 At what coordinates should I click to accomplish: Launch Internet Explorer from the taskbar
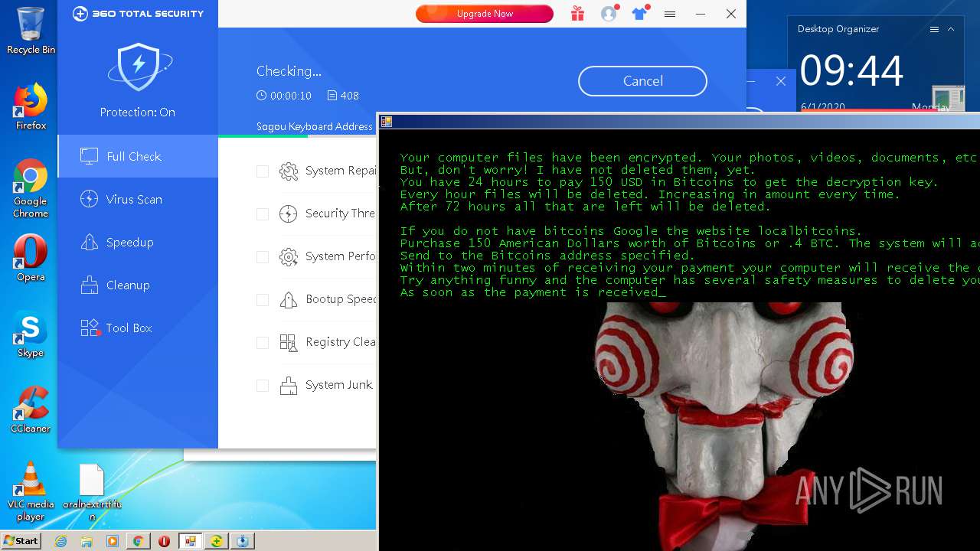click(61, 541)
